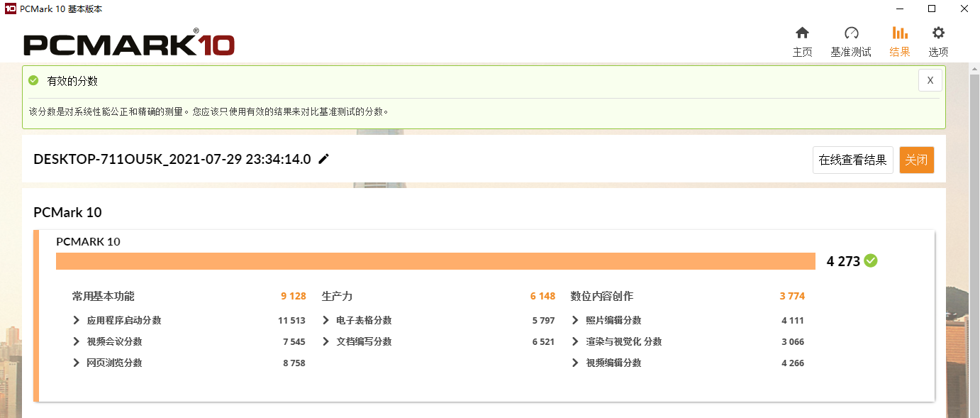Viewport: 980px width, 418px height.
Task: Click the photo editing value 4 111
Action: click(x=793, y=321)
